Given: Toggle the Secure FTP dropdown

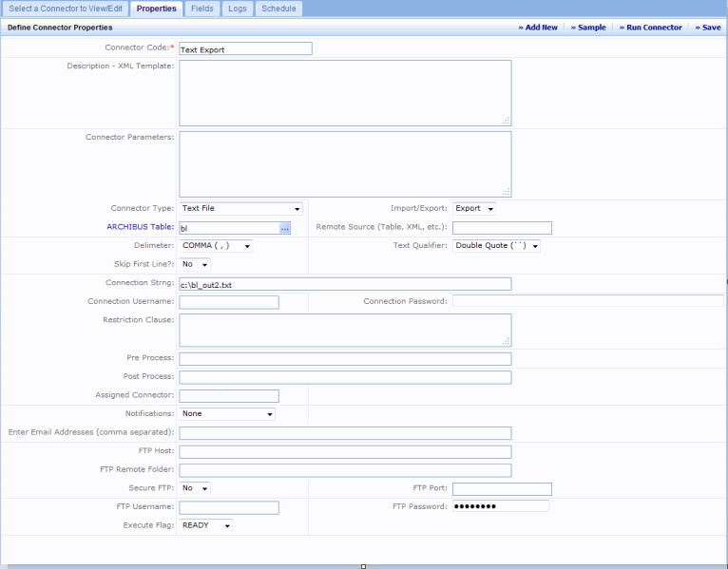Looking at the screenshot, I should pyautogui.click(x=194, y=488).
